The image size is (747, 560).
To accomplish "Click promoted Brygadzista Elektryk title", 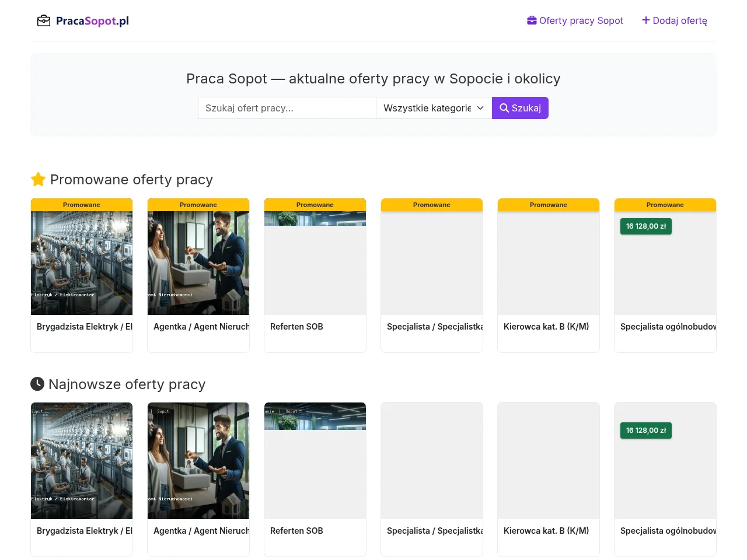I will 85,327.
